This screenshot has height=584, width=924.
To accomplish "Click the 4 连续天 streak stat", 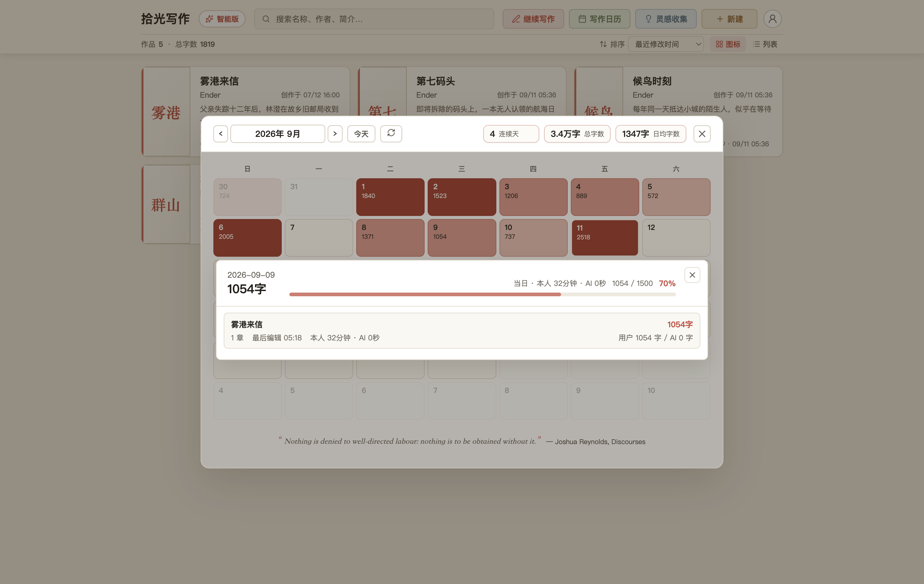I will pos(511,134).
